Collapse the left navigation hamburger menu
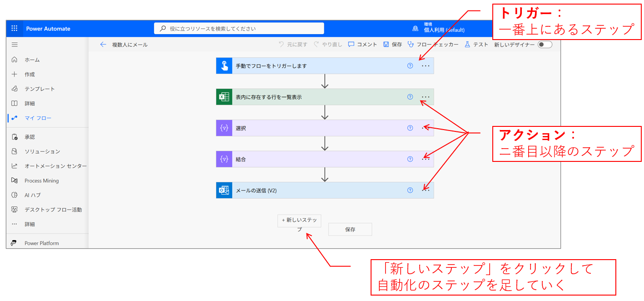This screenshot has height=301, width=644. coord(15,45)
